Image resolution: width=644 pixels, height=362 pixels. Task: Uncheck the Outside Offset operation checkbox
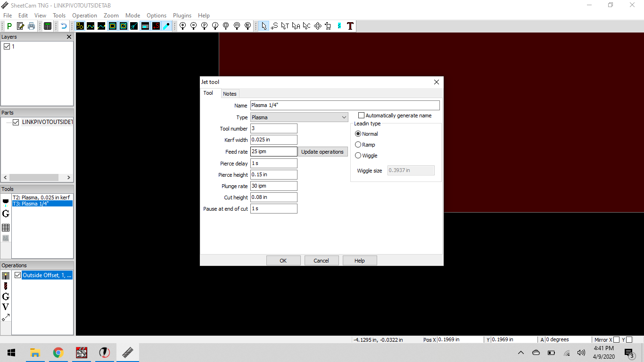point(18,275)
